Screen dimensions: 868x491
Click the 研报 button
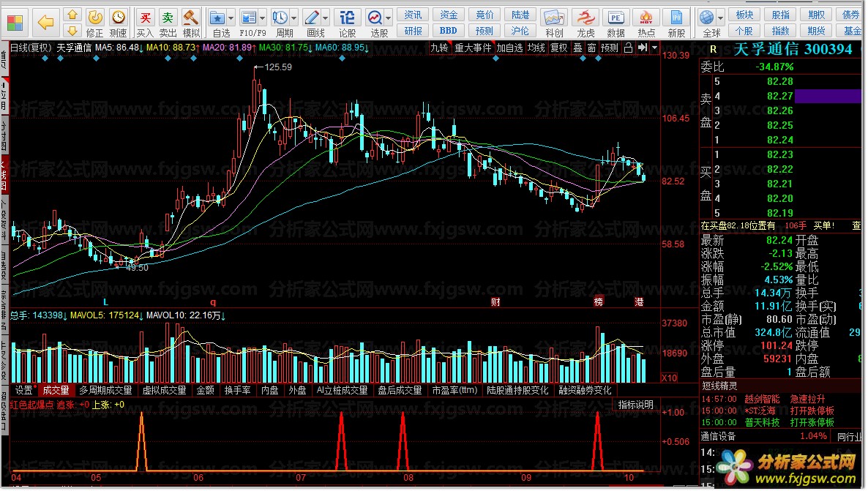point(413,31)
